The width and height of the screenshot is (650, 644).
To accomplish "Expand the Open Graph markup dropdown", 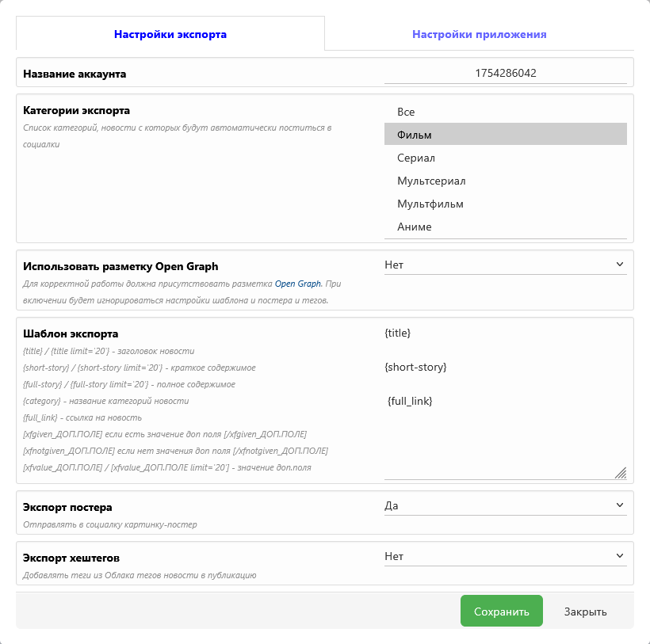I will point(505,265).
